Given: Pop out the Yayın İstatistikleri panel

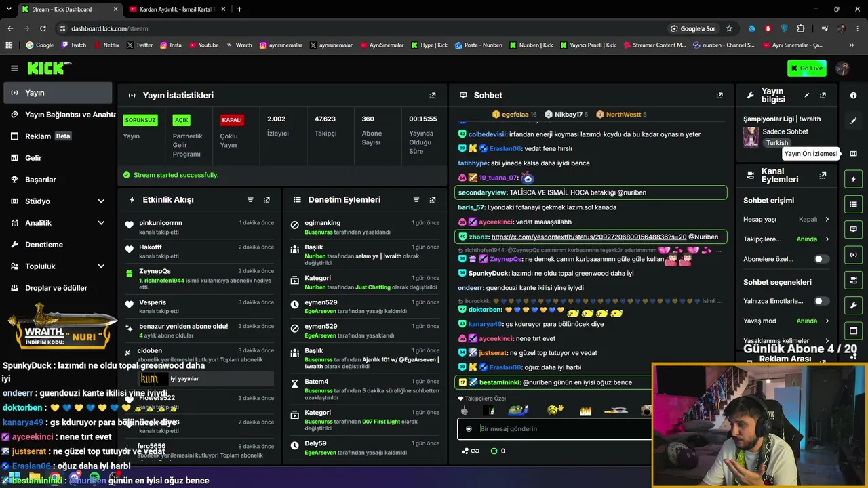Looking at the screenshot, I should click(x=433, y=96).
